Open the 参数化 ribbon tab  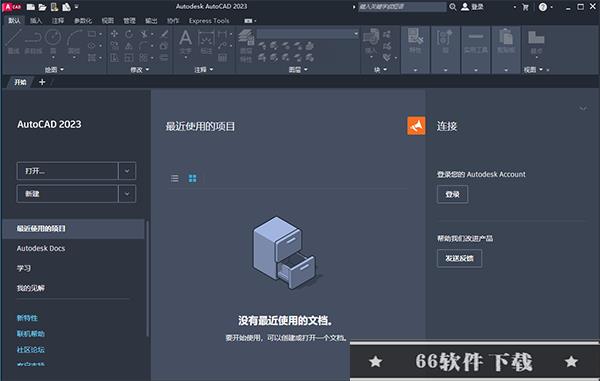(83, 21)
